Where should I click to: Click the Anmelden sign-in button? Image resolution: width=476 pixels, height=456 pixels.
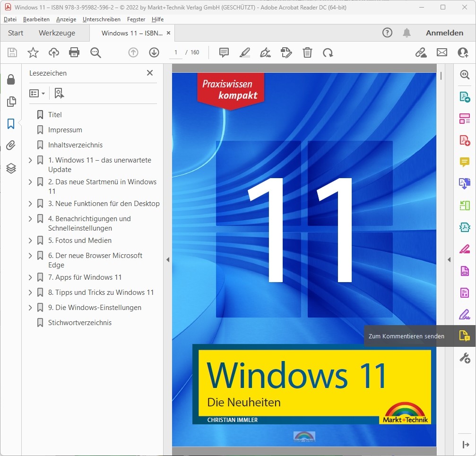tap(444, 33)
